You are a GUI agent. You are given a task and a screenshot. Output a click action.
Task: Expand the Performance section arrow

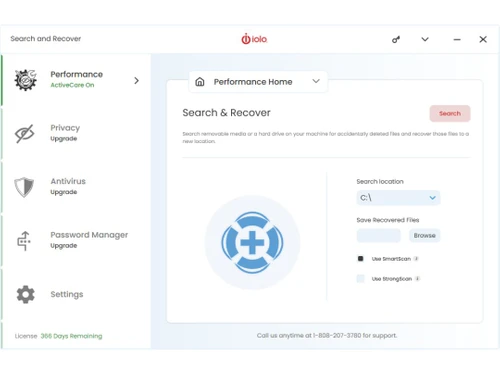click(x=136, y=80)
